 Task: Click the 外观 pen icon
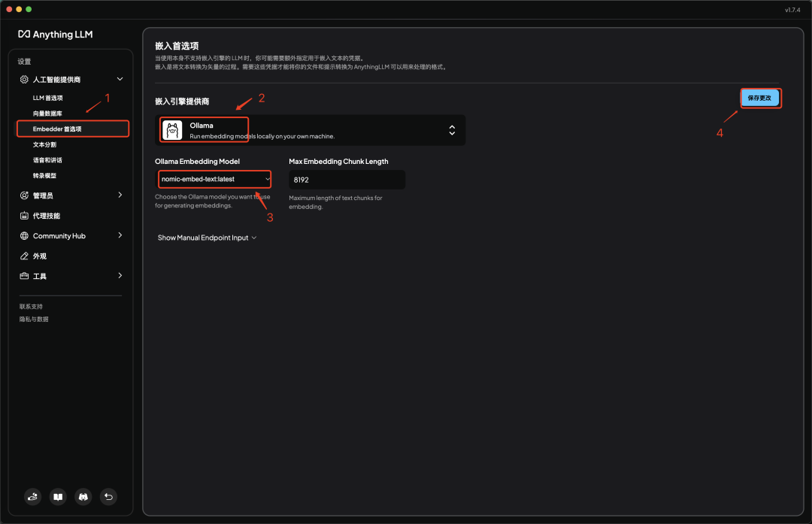tap(24, 256)
